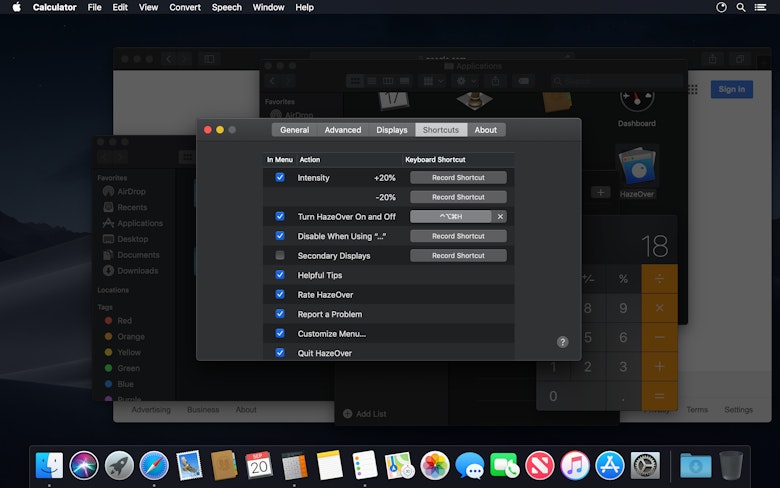The image size is (780, 488).
Task: Record shortcut for Intensity +20%
Action: pyautogui.click(x=458, y=178)
